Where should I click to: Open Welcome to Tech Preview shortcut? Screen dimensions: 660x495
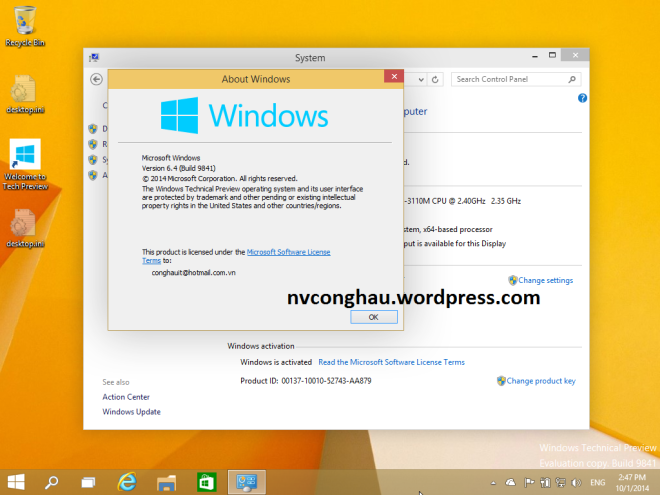[x=25, y=165]
